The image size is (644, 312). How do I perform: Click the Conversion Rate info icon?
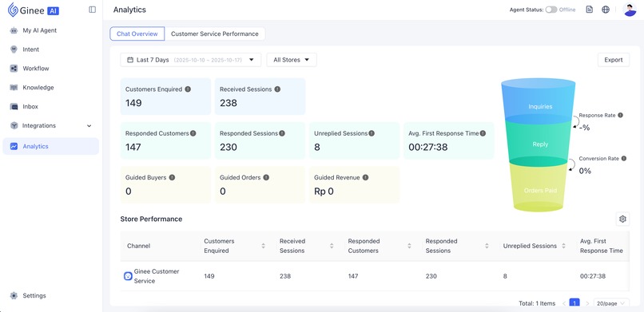click(624, 158)
